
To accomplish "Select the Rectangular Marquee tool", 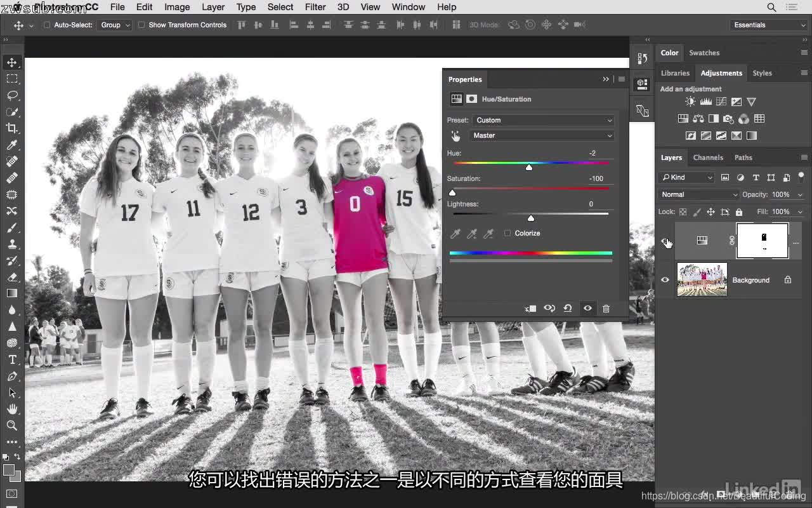I will coord(12,79).
